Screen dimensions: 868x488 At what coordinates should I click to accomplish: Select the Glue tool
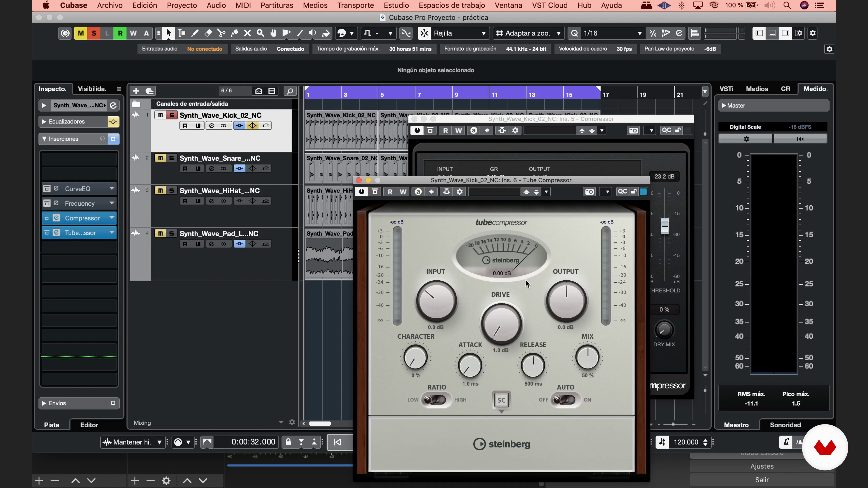click(234, 33)
